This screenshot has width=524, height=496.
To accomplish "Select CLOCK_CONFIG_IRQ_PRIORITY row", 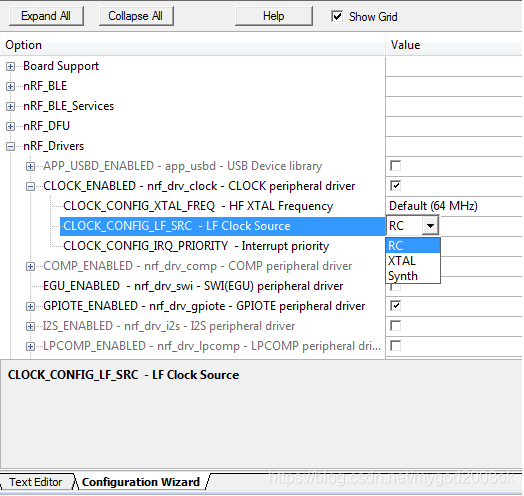I will click(x=196, y=246).
